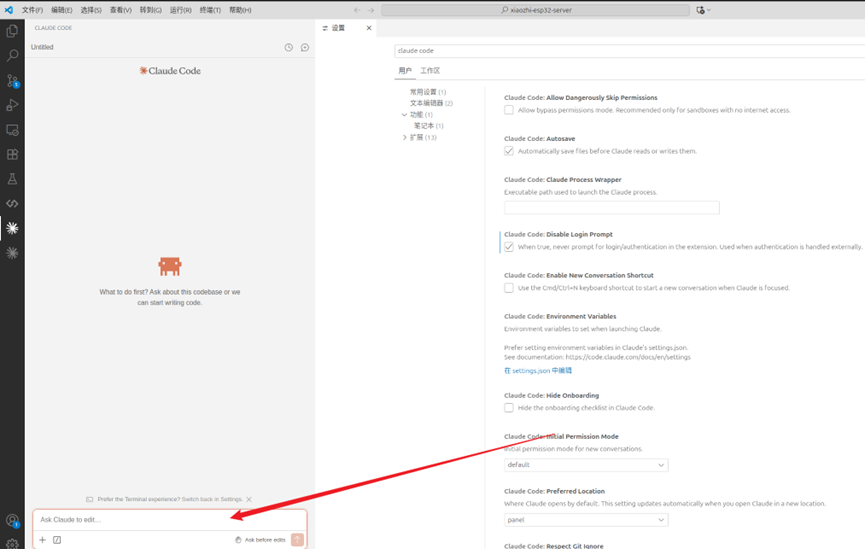The height and width of the screenshot is (549, 865).
Task: Select the active Claude Code sidebar icon
Action: pos(12,228)
